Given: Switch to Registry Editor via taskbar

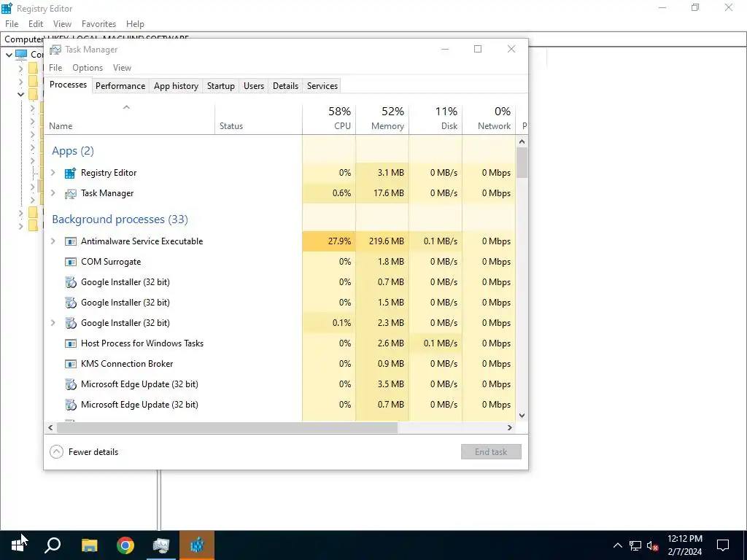Looking at the screenshot, I should click(197, 545).
